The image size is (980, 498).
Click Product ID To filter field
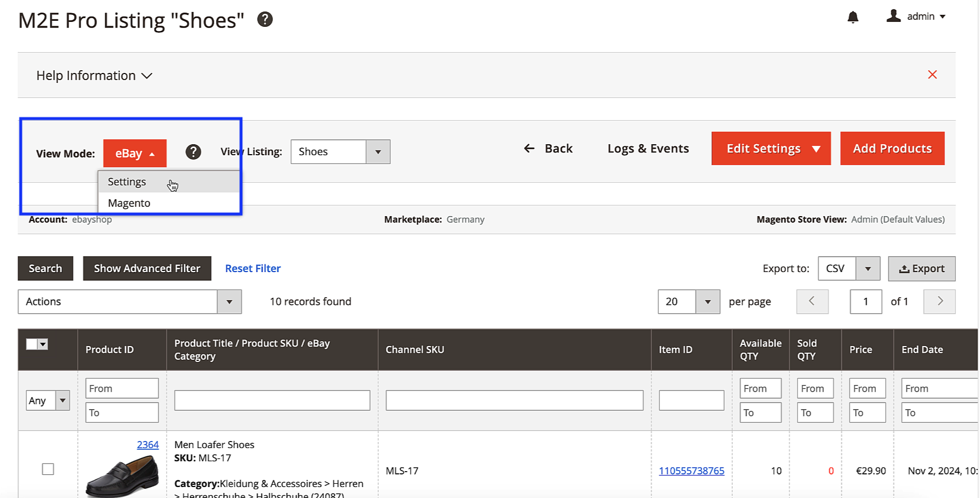coord(122,412)
